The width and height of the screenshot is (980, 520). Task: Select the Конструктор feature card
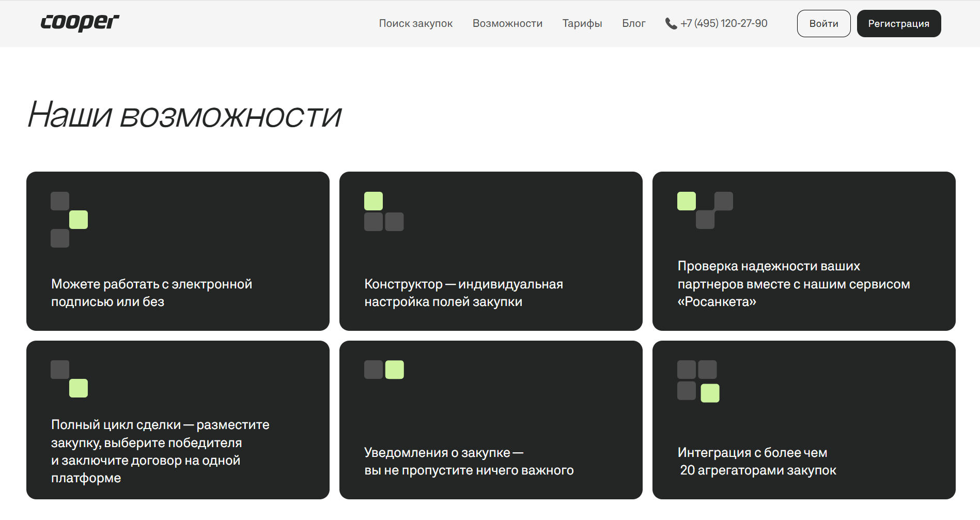click(x=491, y=251)
